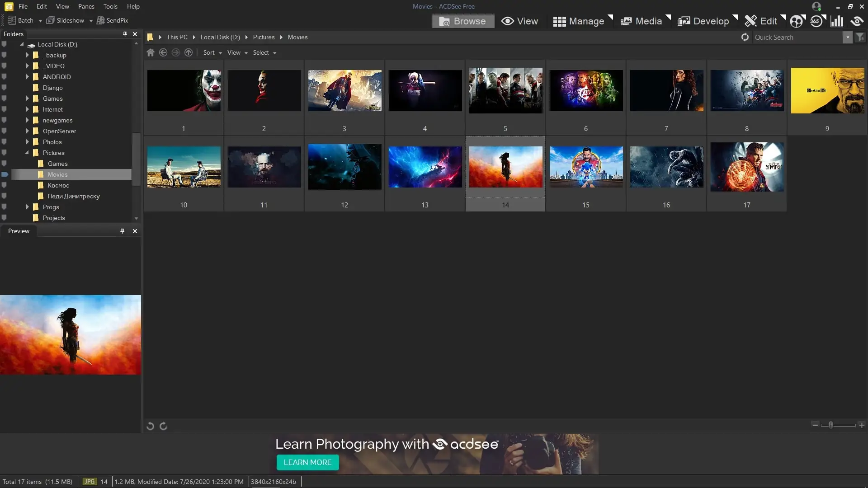Select the Космос folder
Screen dimensions: 868x488
[58, 185]
